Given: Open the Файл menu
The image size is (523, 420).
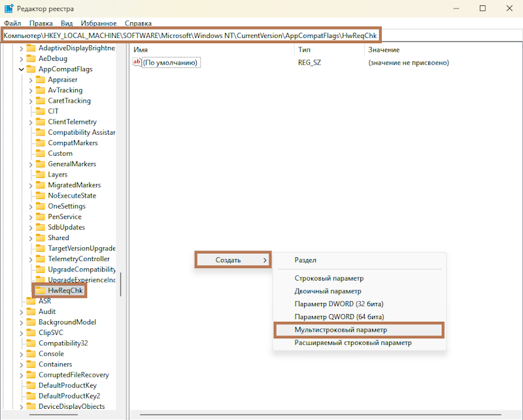Looking at the screenshot, I should [x=12, y=23].
